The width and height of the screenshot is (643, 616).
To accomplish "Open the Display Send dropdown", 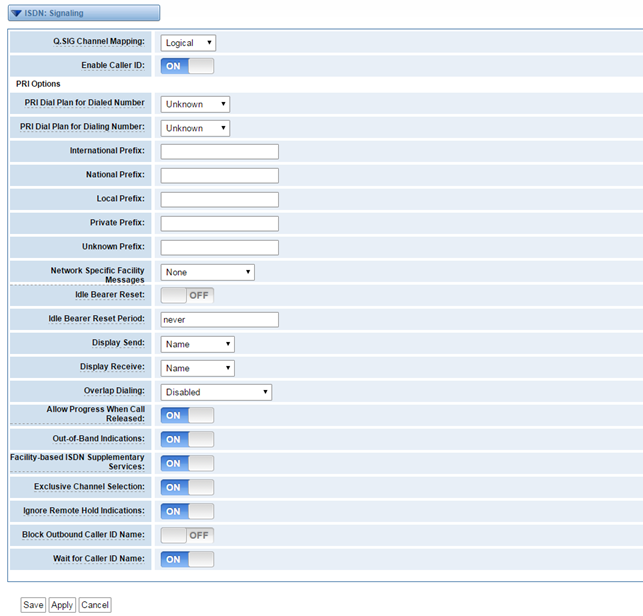I will (198, 344).
